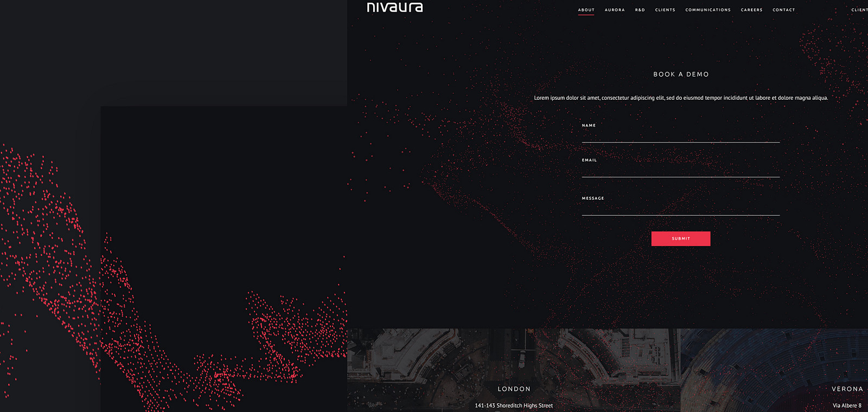868x412 pixels.
Task: Click the Via Albere 8 address
Action: coord(847,405)
